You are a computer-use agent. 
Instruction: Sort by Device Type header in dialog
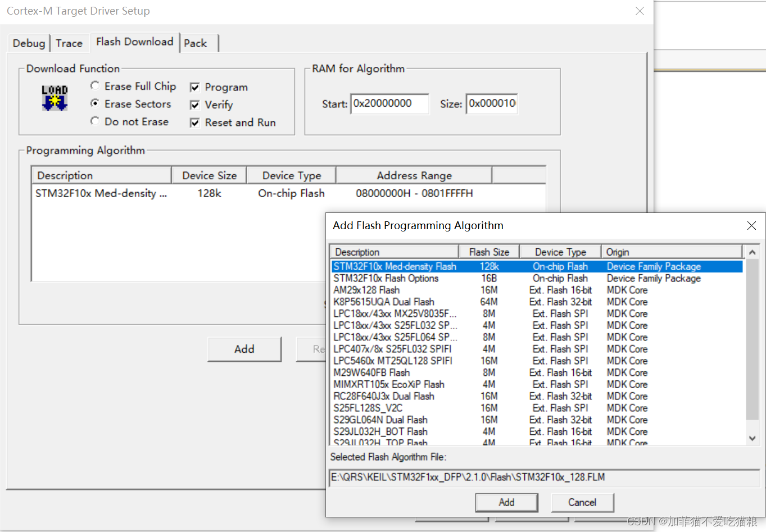(560, 252)
